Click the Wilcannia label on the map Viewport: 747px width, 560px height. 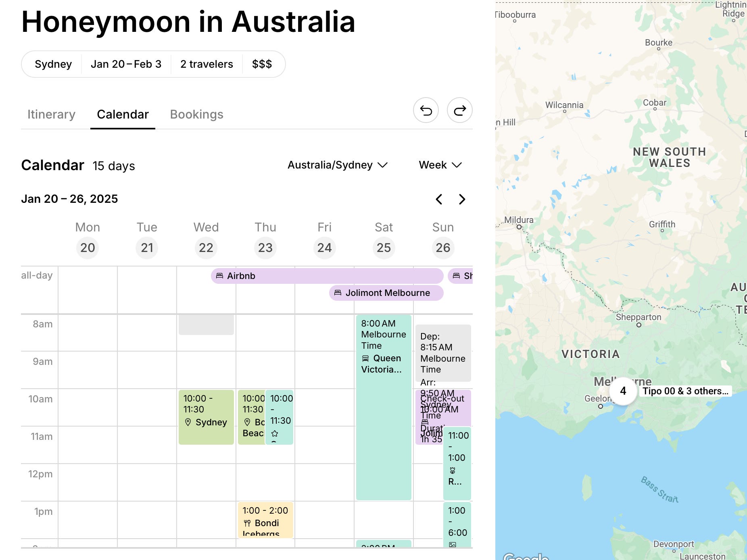564,105
